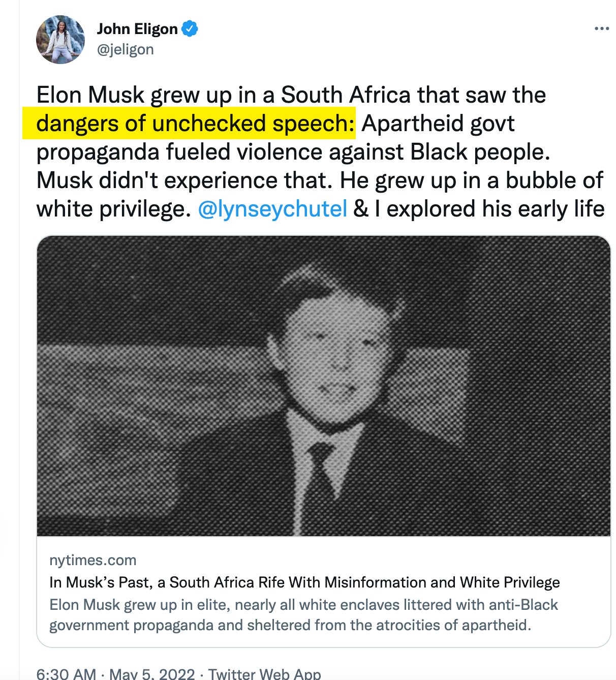
Task: Click the 6:30 AM timestamp
Action: click(66, 674)
